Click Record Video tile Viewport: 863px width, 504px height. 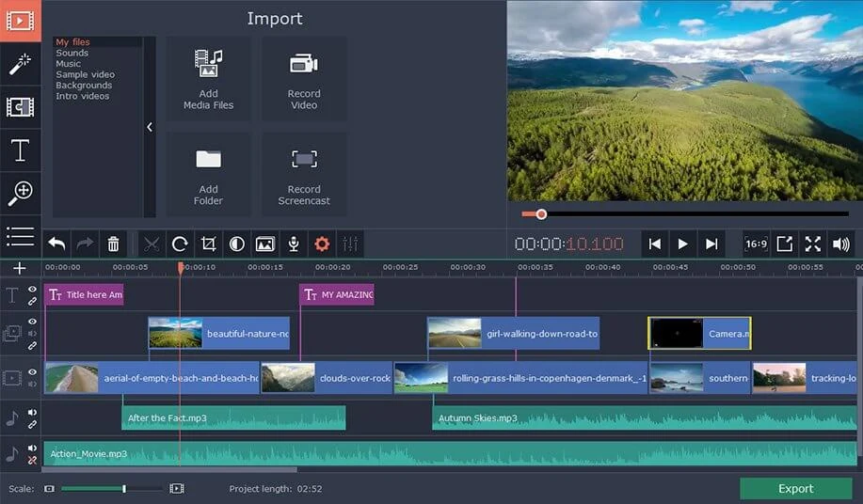click(x=304, y=79)
